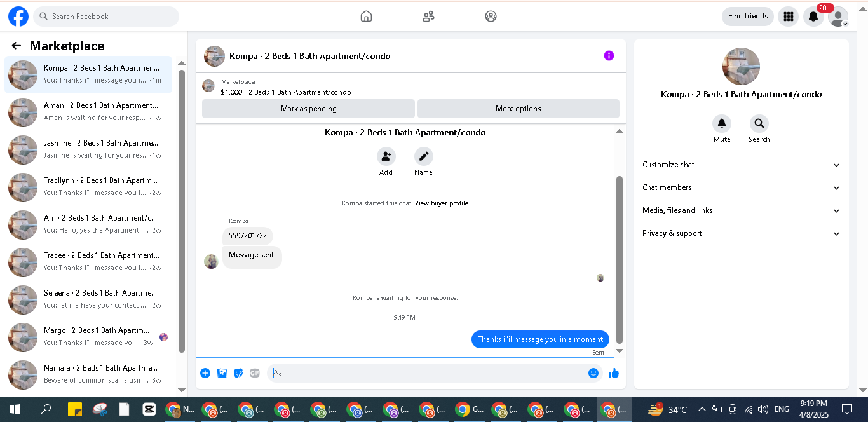The width and height of the screenshot is (868, 422).
Task: Click the 5597201722 message bubble
Action: (x=248, y=236)
